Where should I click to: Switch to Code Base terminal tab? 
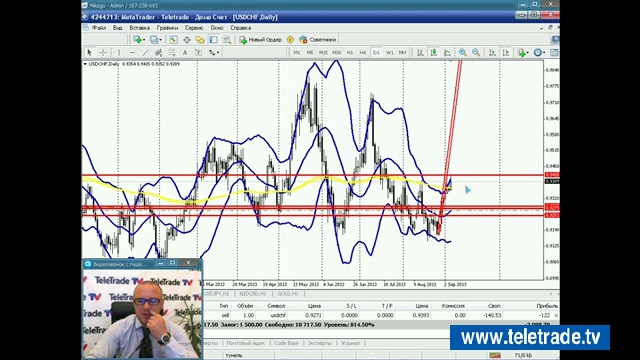286,343
